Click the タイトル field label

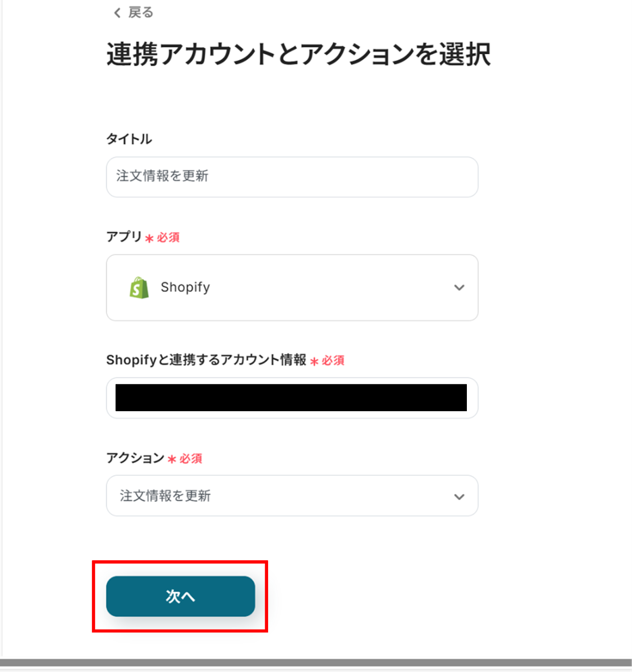pyautogui.click(x=129, y=139)
